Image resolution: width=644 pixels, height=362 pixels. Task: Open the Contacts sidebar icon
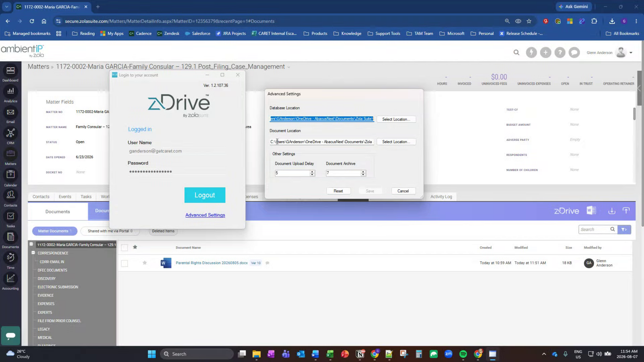10,195
